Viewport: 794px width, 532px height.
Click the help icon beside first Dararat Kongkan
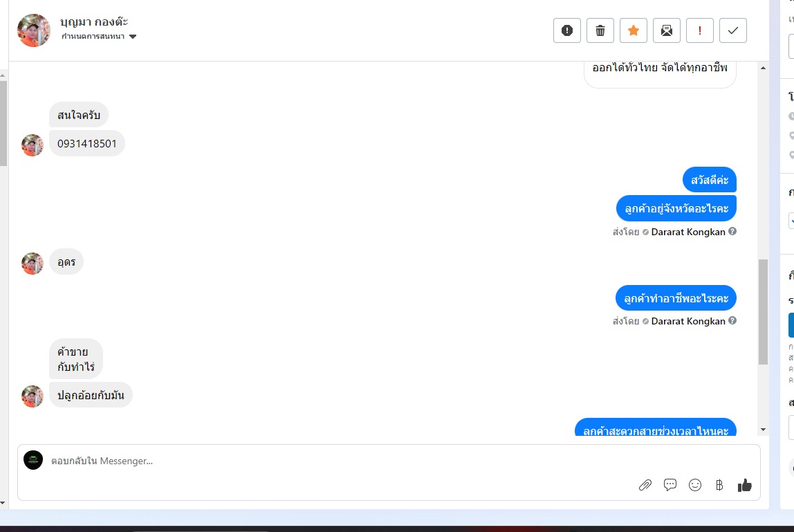click(732, 232)
